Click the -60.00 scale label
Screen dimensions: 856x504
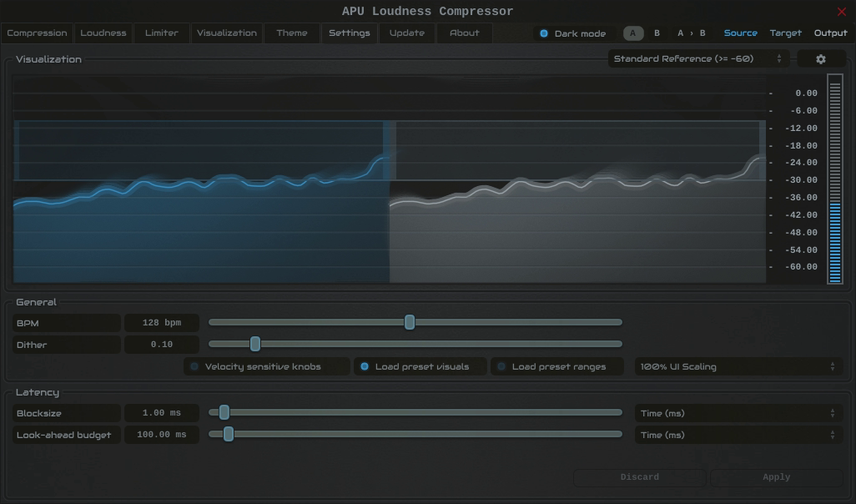tap(801, 267)
